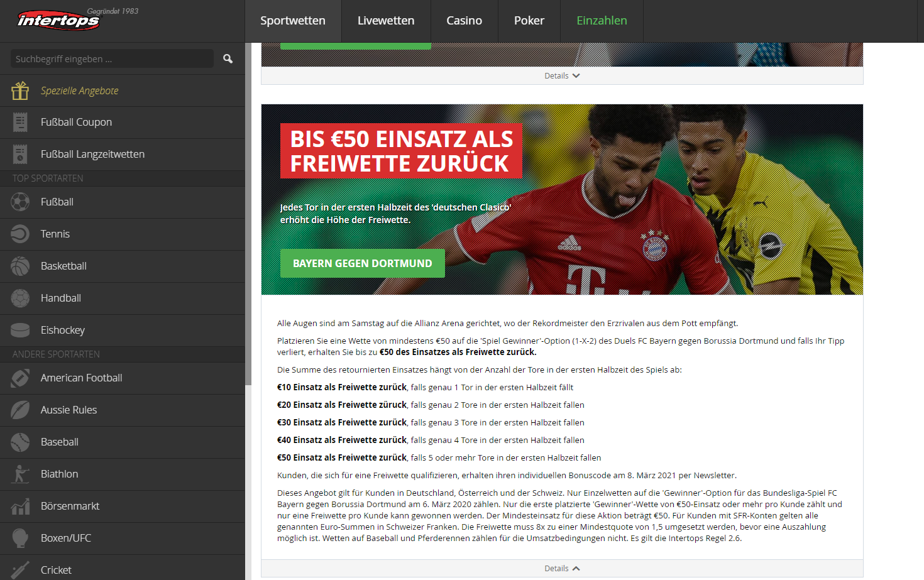Open the Casino tab

tap(465, 21)
